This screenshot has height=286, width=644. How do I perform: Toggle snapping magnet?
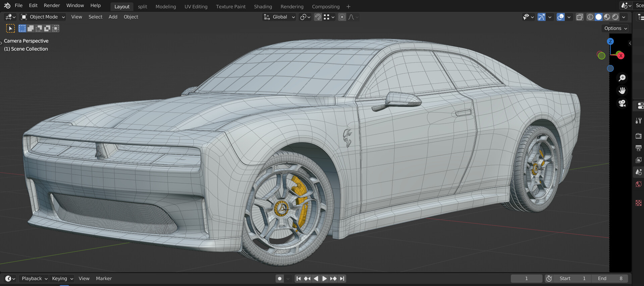coord(318,17)
